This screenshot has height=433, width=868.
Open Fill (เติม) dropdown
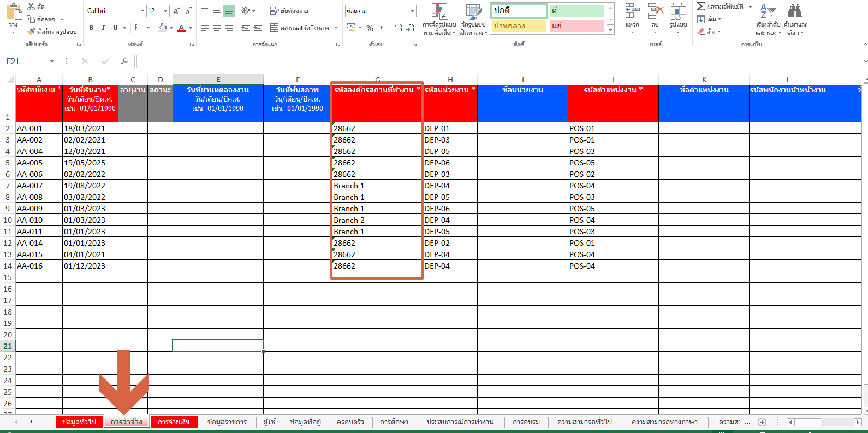(709, 19)
